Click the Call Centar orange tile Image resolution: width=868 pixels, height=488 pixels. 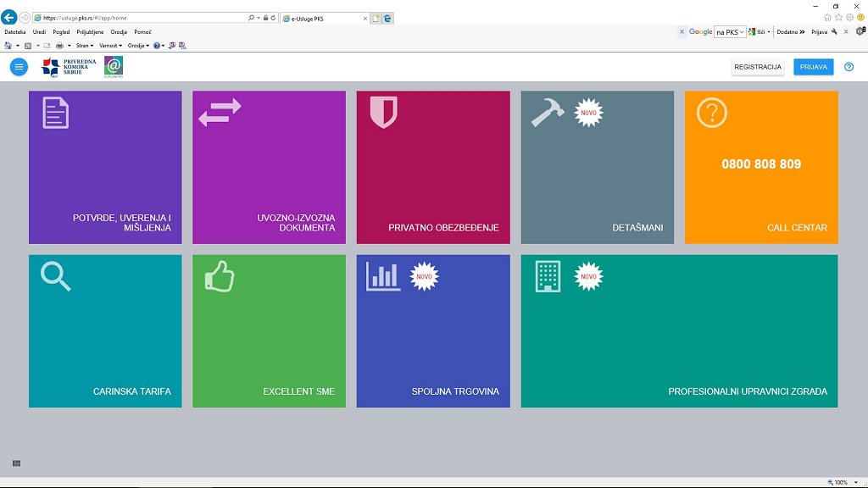761,167
